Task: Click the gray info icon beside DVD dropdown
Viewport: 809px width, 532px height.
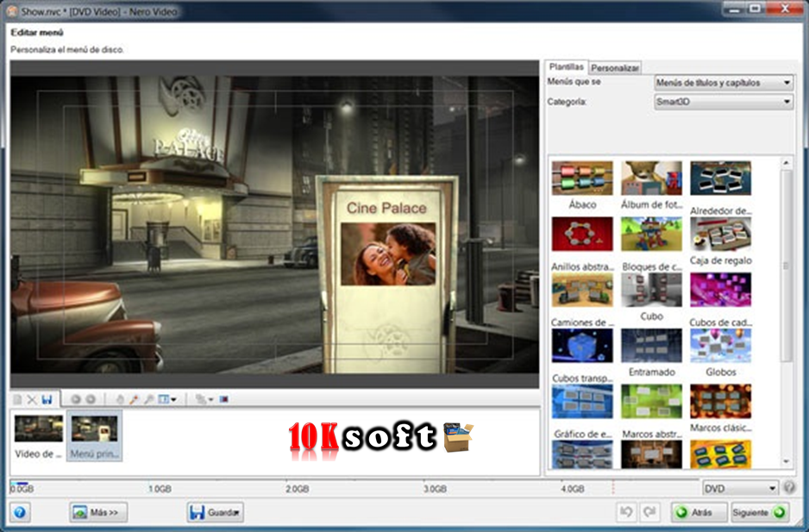Action: tap(789, 487)
